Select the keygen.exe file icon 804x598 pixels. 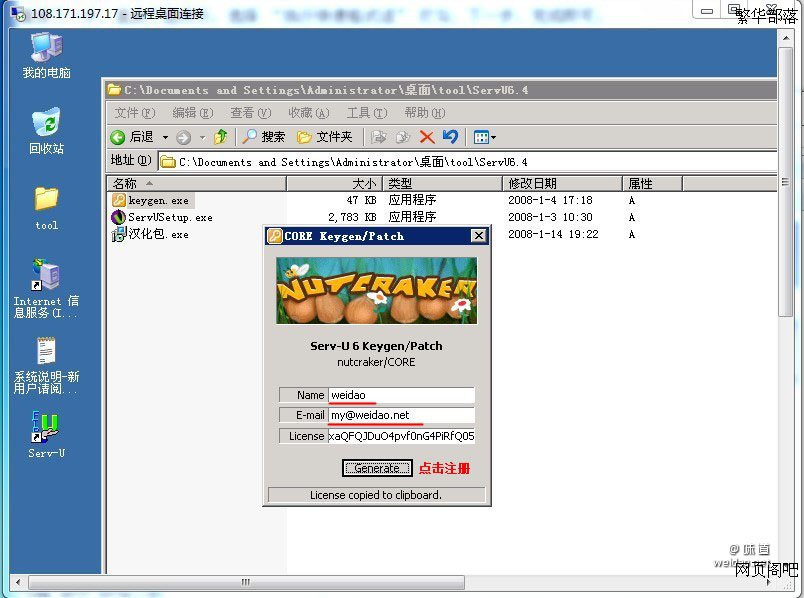[119, 200]
